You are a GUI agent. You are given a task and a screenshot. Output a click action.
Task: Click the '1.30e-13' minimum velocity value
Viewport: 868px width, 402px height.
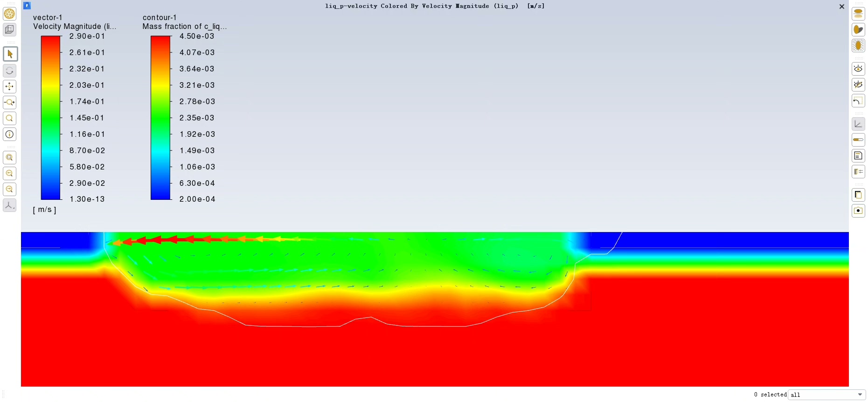(x=87, y=199)
